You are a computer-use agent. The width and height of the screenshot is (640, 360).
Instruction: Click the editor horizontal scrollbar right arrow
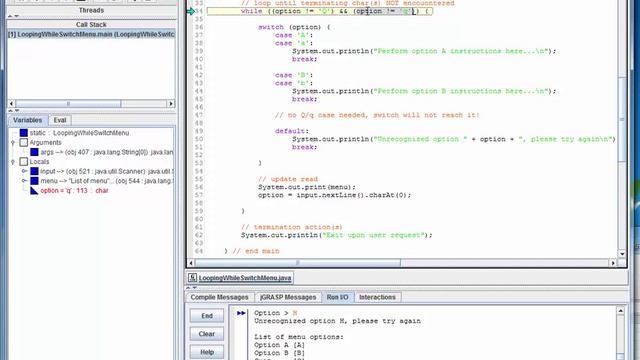(613, 263)
